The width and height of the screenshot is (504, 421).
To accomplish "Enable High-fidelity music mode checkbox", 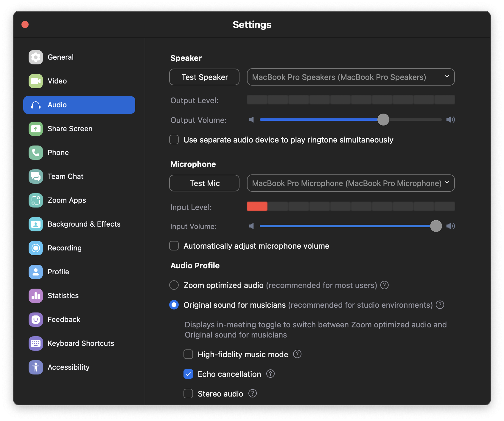I will (x=188, y=354).
